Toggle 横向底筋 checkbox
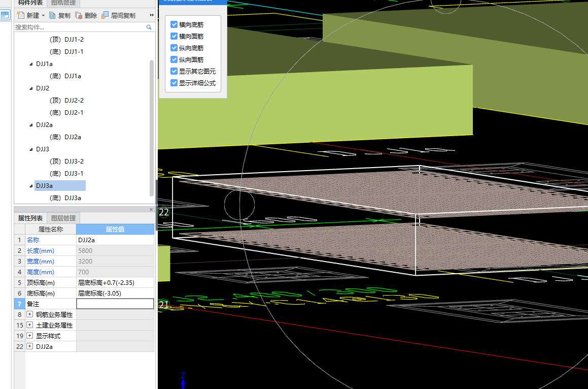 pos(174,24)
